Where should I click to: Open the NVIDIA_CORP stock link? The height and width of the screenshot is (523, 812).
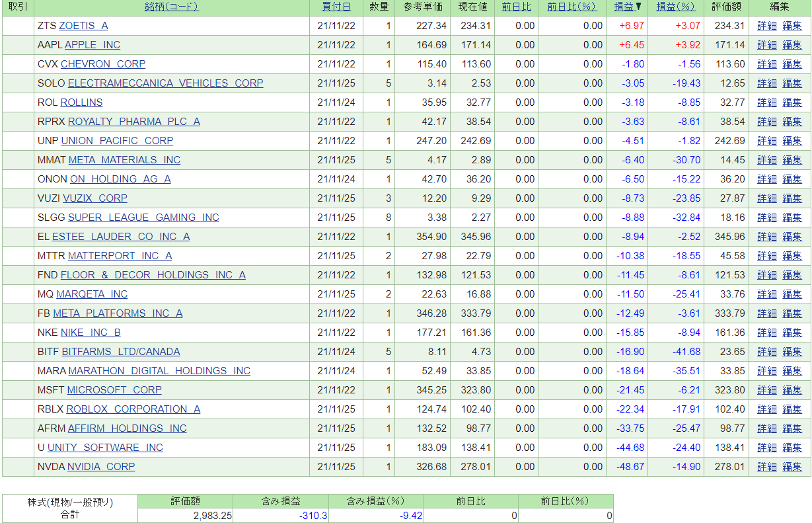pos(102,467)
